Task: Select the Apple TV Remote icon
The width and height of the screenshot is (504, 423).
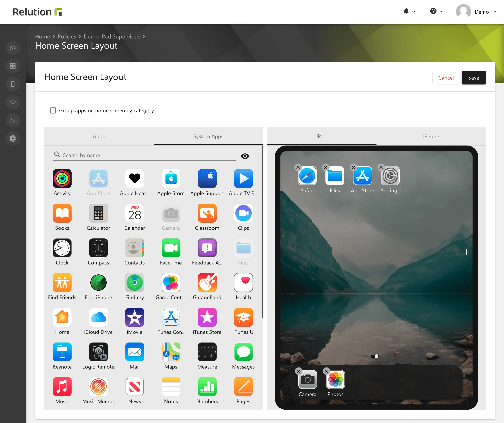Action: [243, 179]
